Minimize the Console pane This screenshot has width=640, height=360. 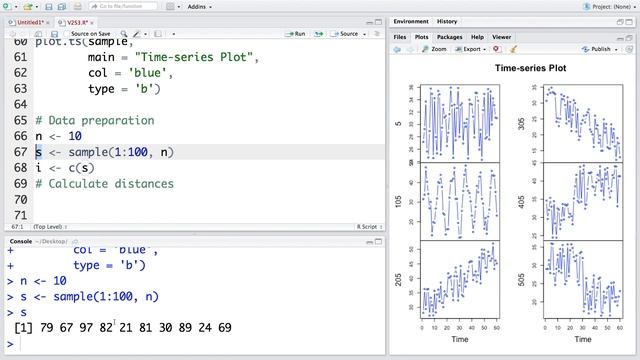click(x=369, y=242)
